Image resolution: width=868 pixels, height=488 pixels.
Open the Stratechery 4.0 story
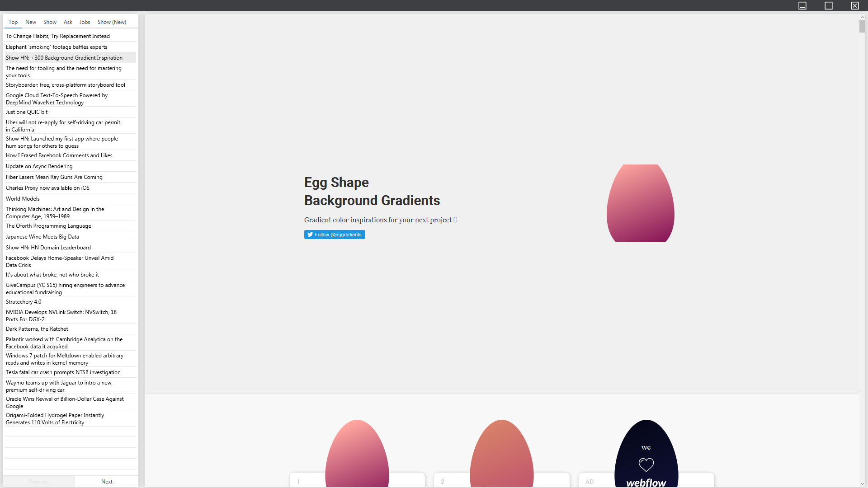click(x=24, y=301)
